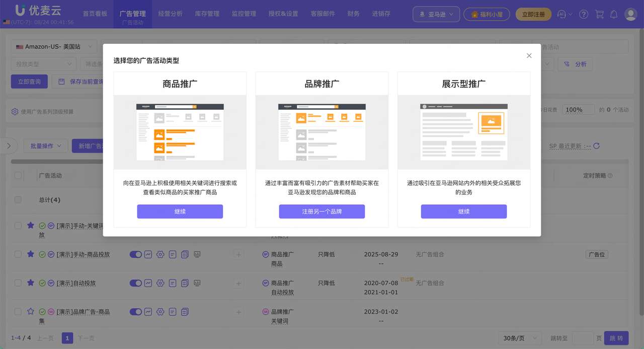Image resolution: width=644 pixels, height=349 pixels.
Task: Open 客服邮件 menu
Action: pos(323,14)
